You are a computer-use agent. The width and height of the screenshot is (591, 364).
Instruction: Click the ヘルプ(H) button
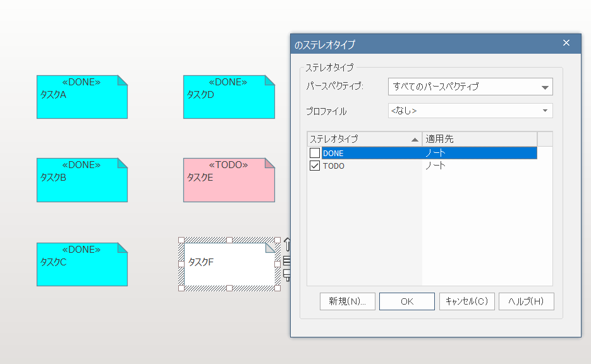[x=527, y=301]
